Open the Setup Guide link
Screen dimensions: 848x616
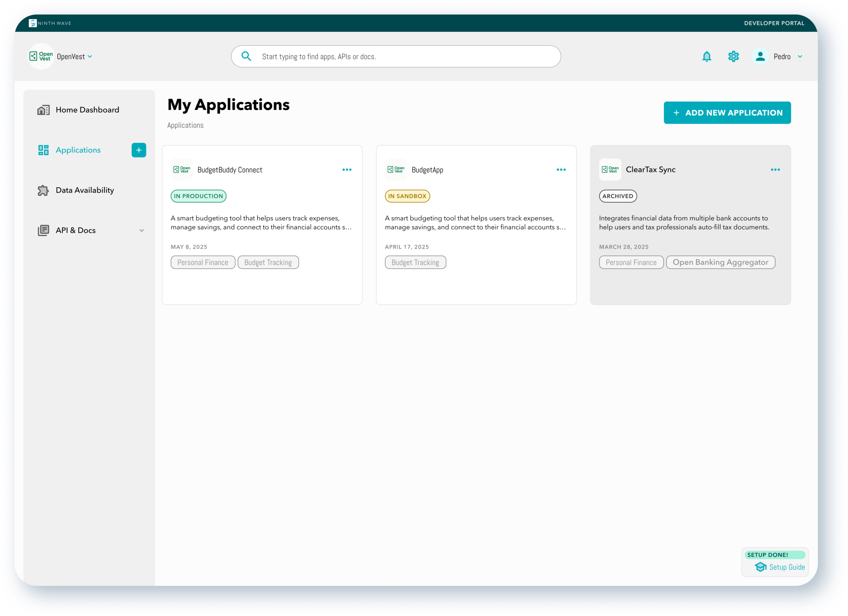(x=786, y=567)
